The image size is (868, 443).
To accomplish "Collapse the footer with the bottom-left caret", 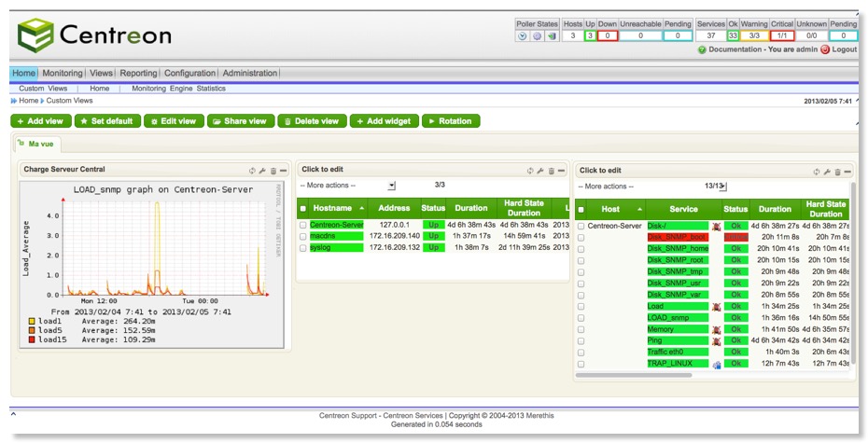I will (13, 414).
